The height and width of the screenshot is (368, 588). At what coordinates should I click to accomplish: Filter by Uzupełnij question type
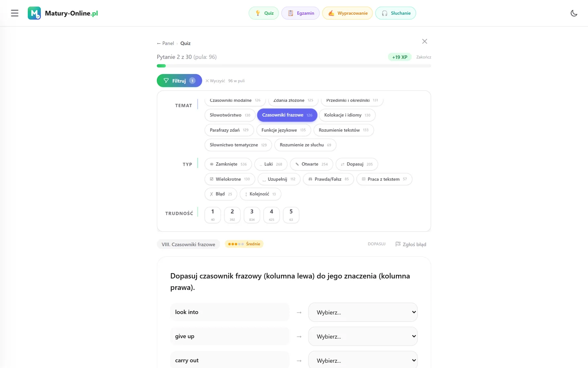pyautogui.click(x=279, y=179)
